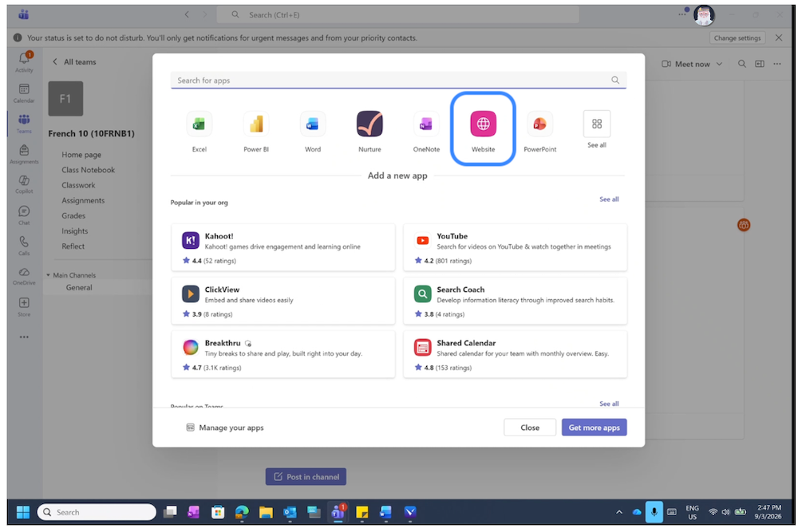The width and height of the screenshot is (798, 532).
Task: Click the Teams top search bar
Action: (397, 14)
